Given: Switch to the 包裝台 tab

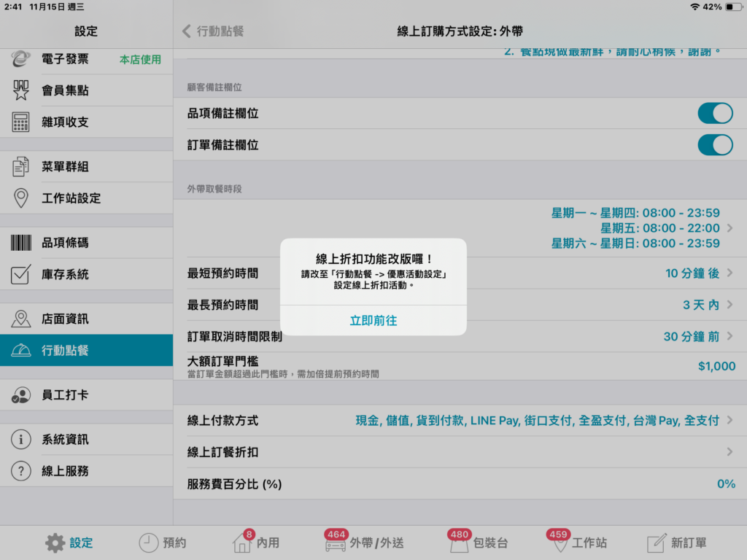Looking at the screenshot, I should tap(479, 542).
